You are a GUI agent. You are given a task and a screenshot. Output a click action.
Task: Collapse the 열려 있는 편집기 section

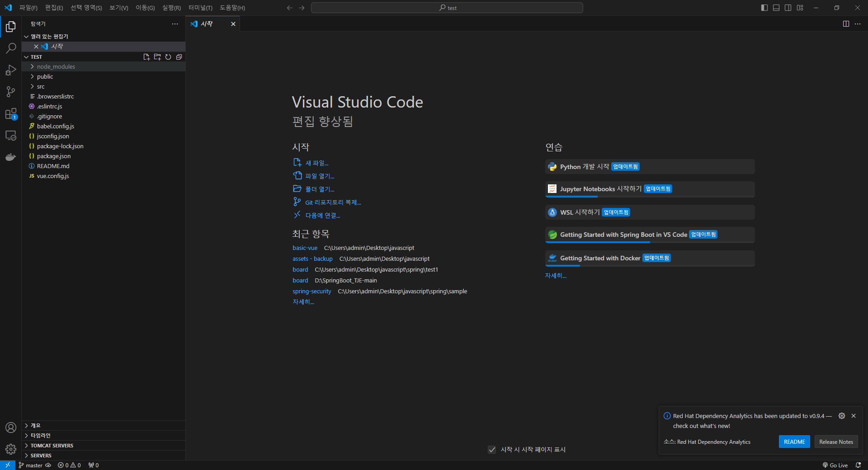104,37
